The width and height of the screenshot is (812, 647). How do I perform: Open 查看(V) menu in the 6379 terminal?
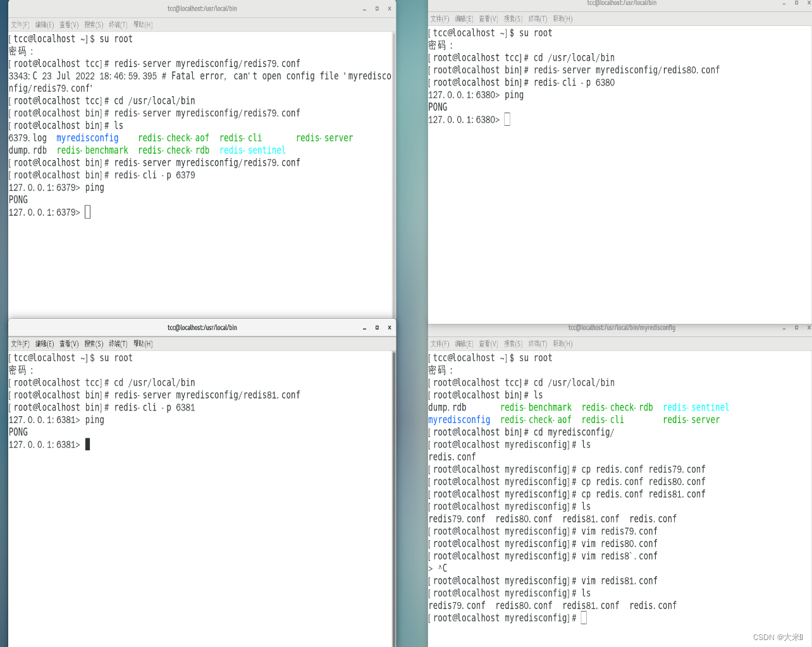[x=69, y=25]
